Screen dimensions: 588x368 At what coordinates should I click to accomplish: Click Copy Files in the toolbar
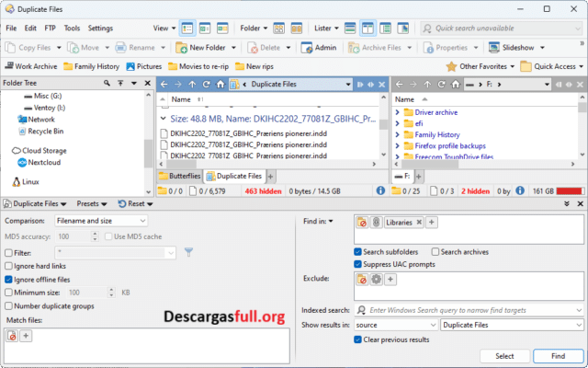(x=28, y=48)
